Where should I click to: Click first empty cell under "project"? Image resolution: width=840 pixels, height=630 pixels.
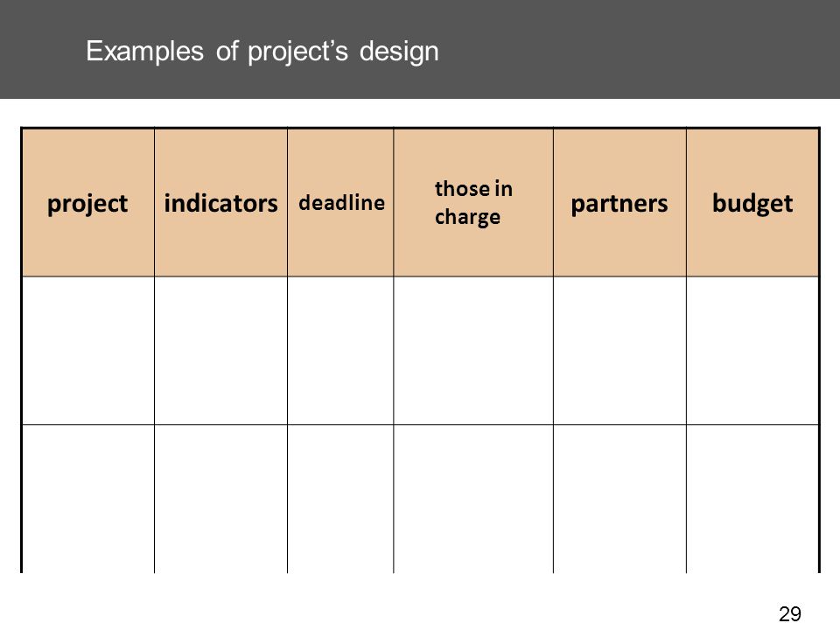[x=87, y=350]
